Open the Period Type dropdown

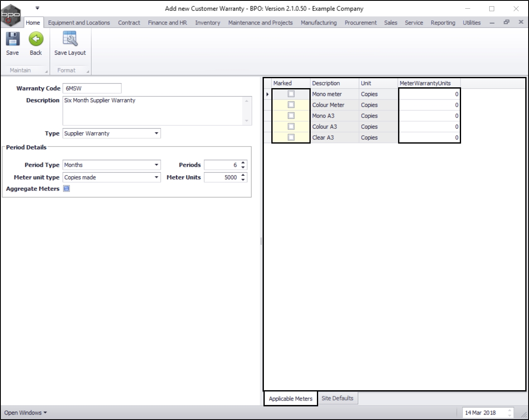156,165
